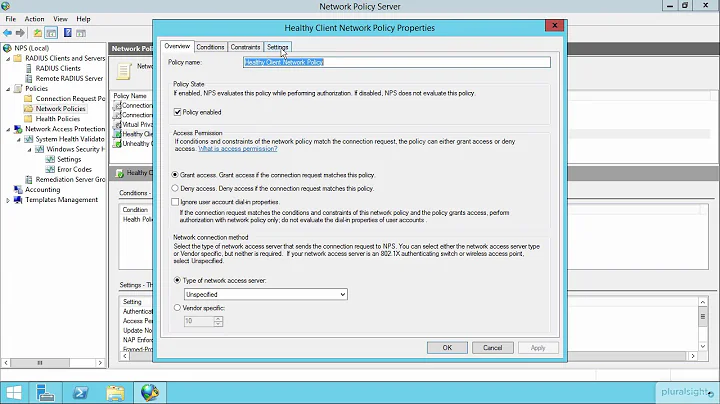720x404 pixels.
Task: Click the Windows Security Health icon
Action: pyautogui.click(x=39, y=149)
